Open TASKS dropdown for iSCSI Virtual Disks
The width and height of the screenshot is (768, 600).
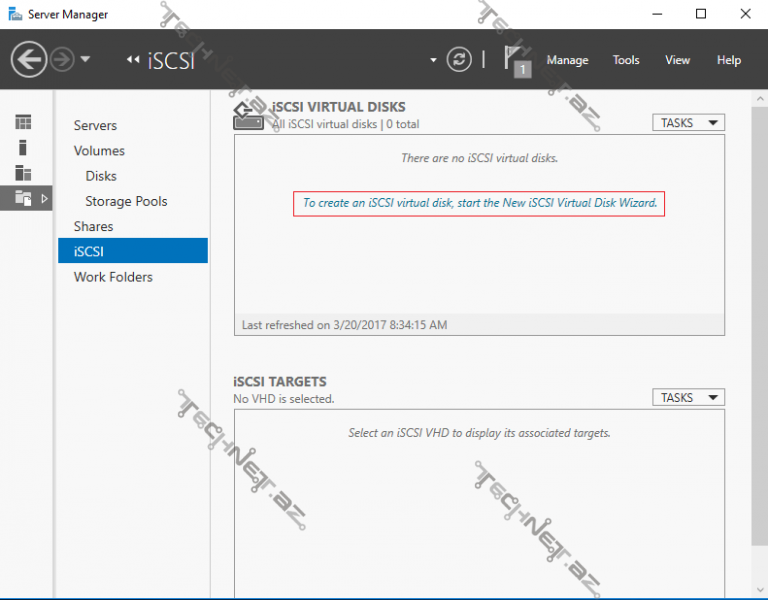click(x=689, y=123)
